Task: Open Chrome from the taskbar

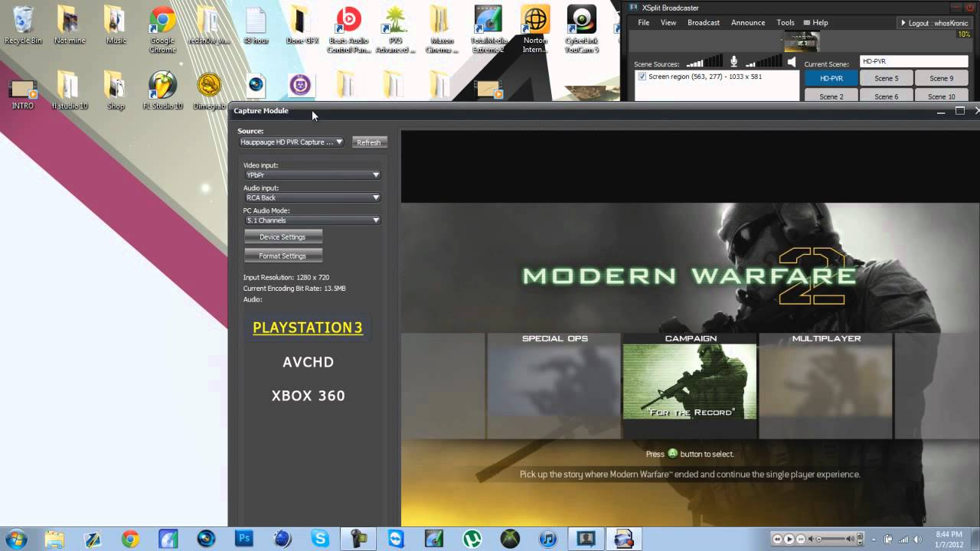Action: click(130, 539)
